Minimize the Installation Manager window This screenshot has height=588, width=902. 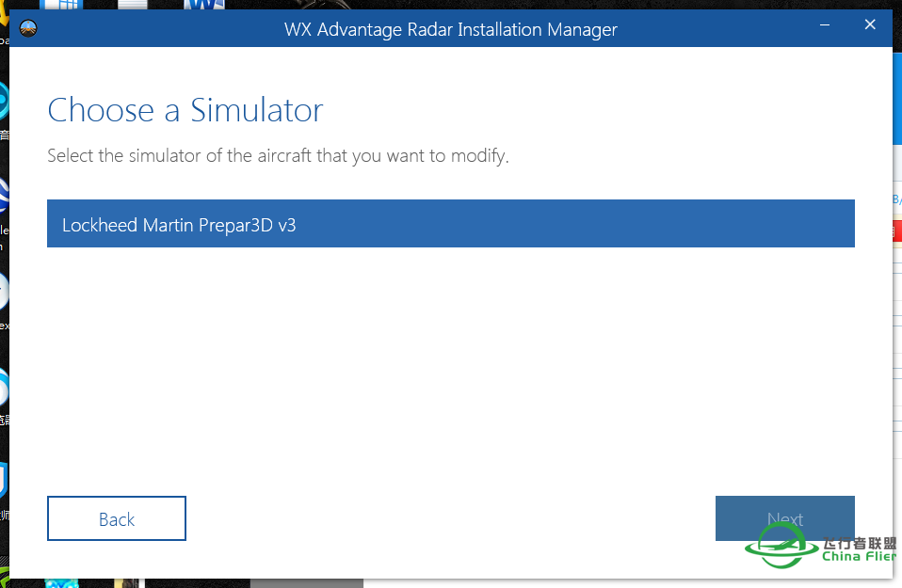coord(826,27)
